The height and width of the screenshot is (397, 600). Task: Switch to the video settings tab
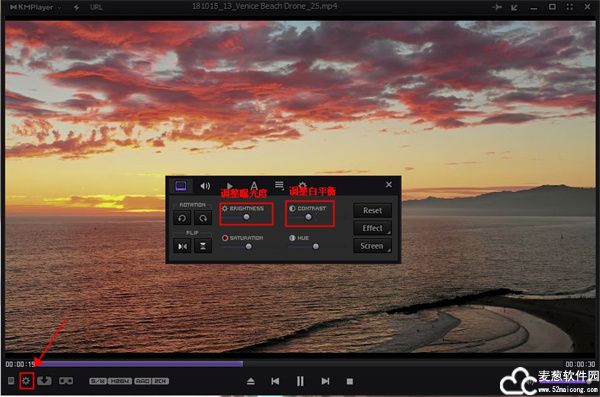181,186
